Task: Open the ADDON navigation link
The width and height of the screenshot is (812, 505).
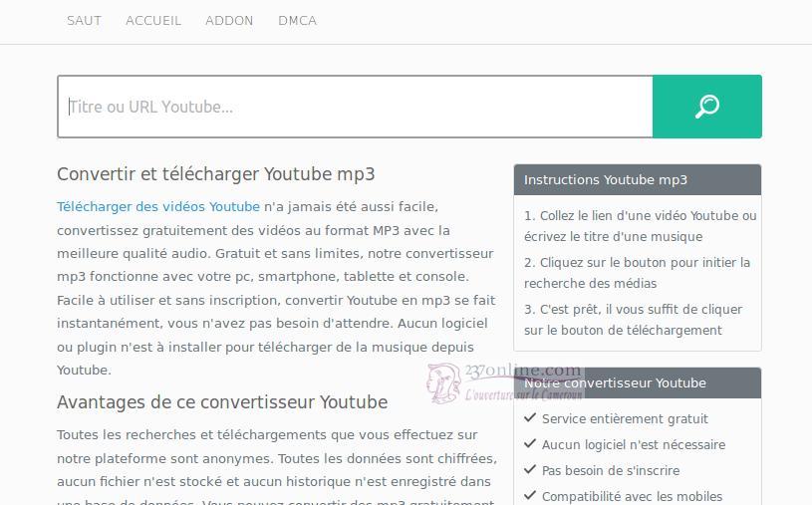Action: pyautogui.click(x=229, y=21)
